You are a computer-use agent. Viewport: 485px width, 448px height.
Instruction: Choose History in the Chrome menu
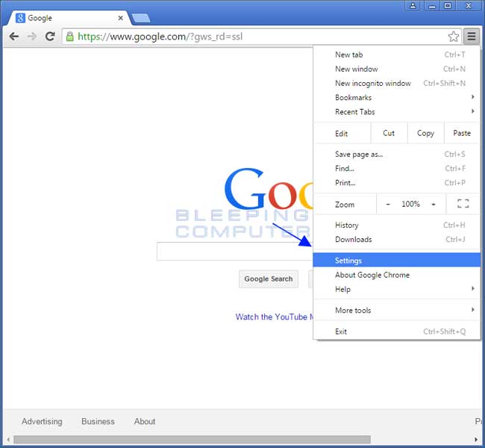[x=346, y=225]
